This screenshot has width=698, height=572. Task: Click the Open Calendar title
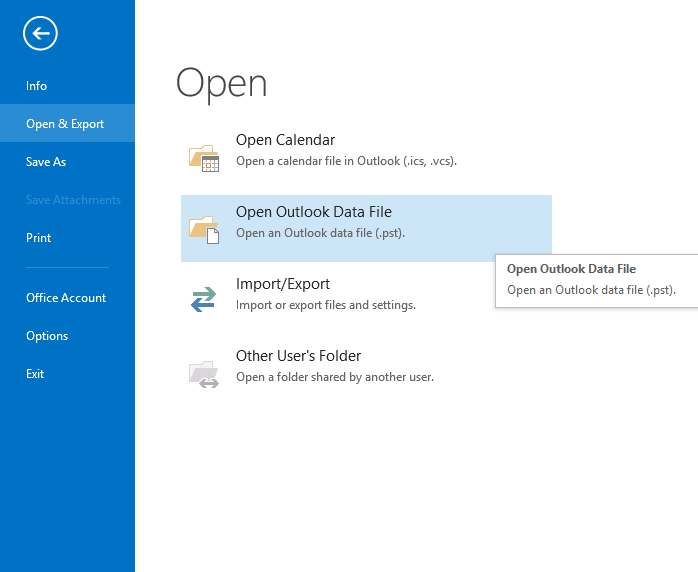(285, 140)
